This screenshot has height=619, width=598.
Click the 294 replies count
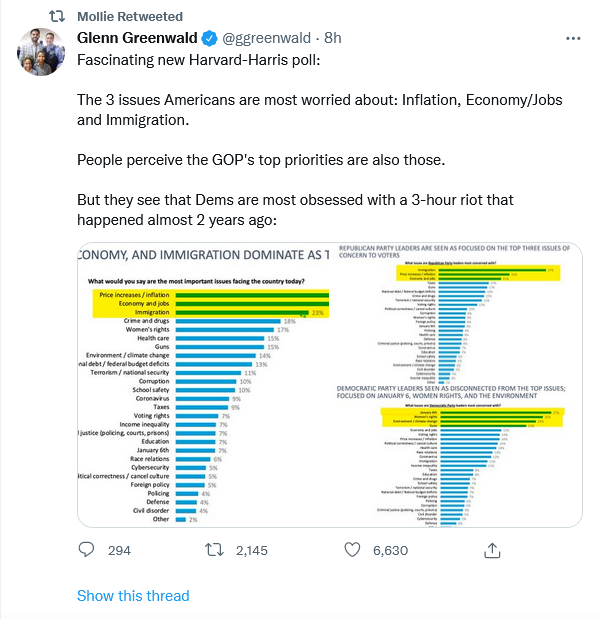click(x=119, y=550)
